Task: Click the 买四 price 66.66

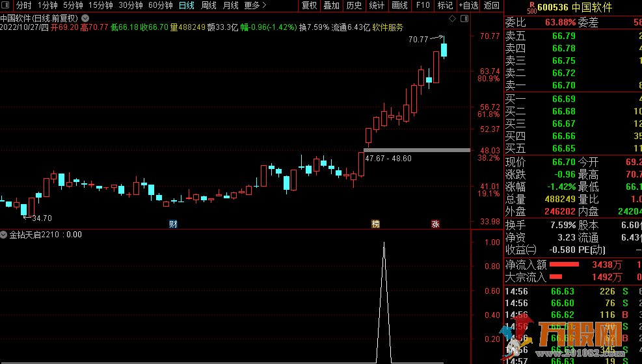Action: 564,136
